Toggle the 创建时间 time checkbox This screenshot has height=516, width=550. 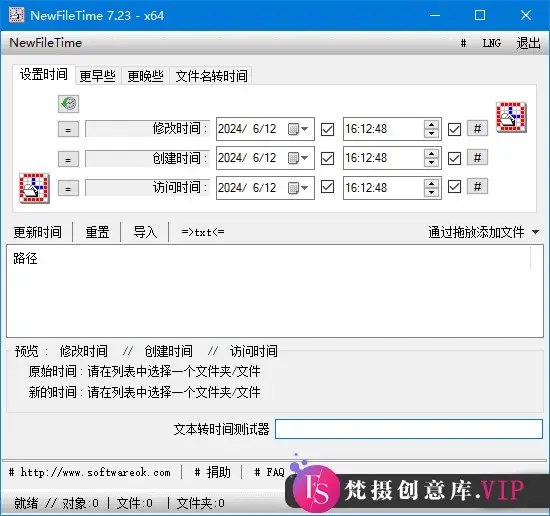[454, 158]
